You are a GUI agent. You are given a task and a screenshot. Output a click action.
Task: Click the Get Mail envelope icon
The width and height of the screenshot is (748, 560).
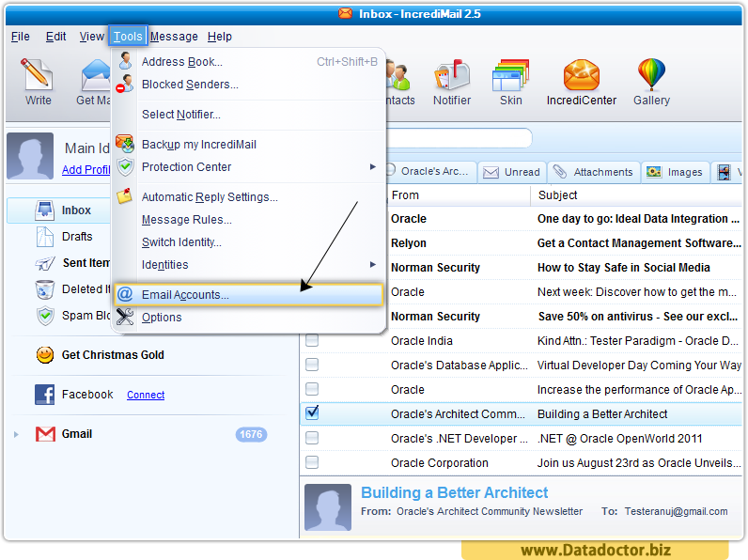(95, 75)
